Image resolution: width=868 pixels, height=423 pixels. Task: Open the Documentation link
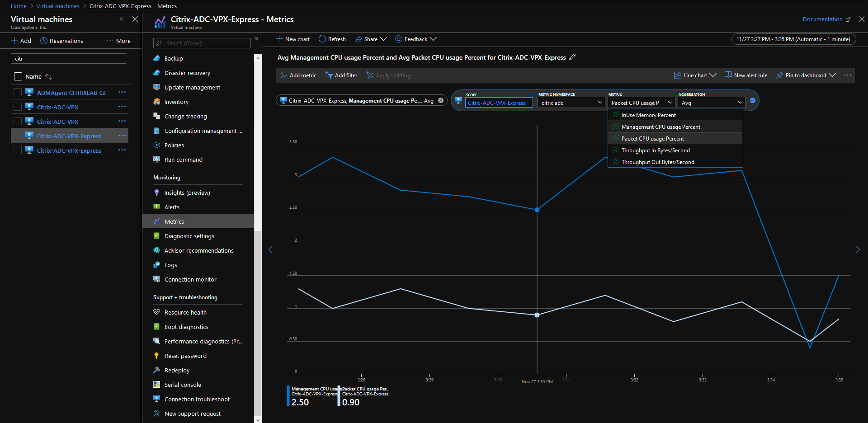coord(826,19)
